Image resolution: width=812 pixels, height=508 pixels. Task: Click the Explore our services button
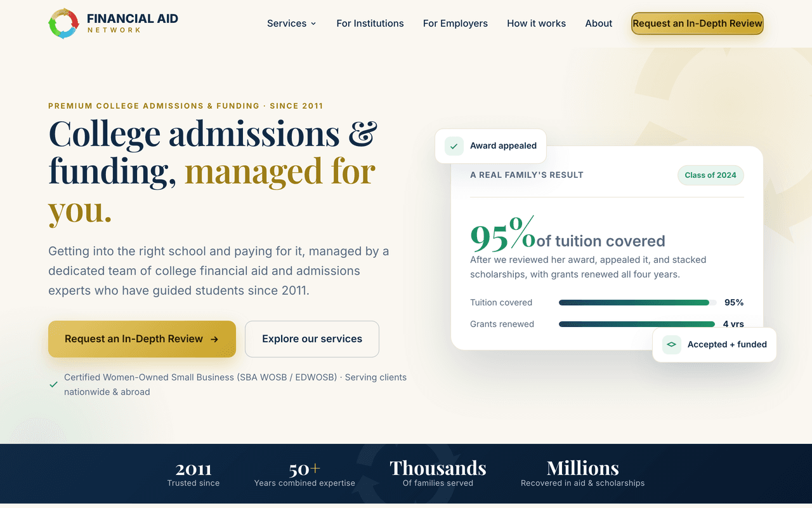[312, 339]
